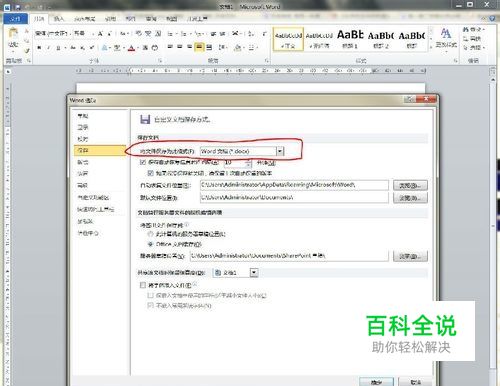Select the Customize Ribbon category in options
500x386 pixels.
point(93,197)
